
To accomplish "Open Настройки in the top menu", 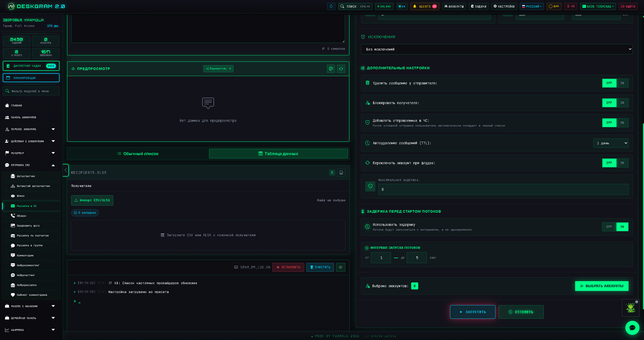I will [504, 7].
